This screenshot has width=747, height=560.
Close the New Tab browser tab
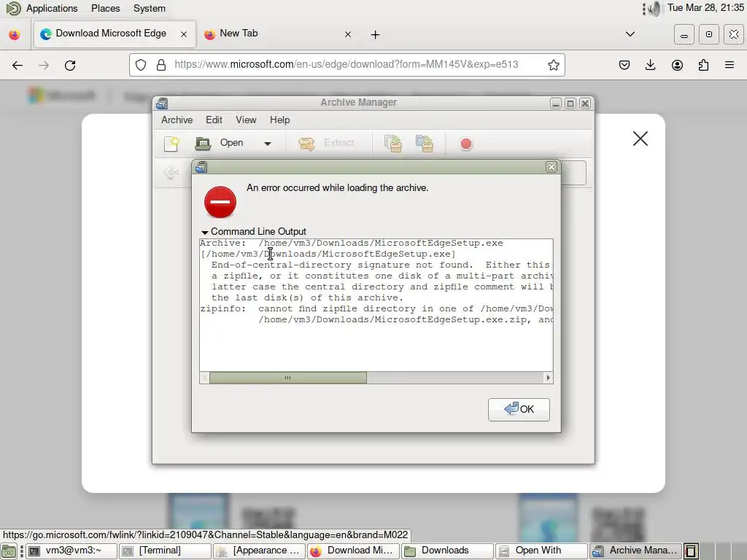tap(348, 34)
